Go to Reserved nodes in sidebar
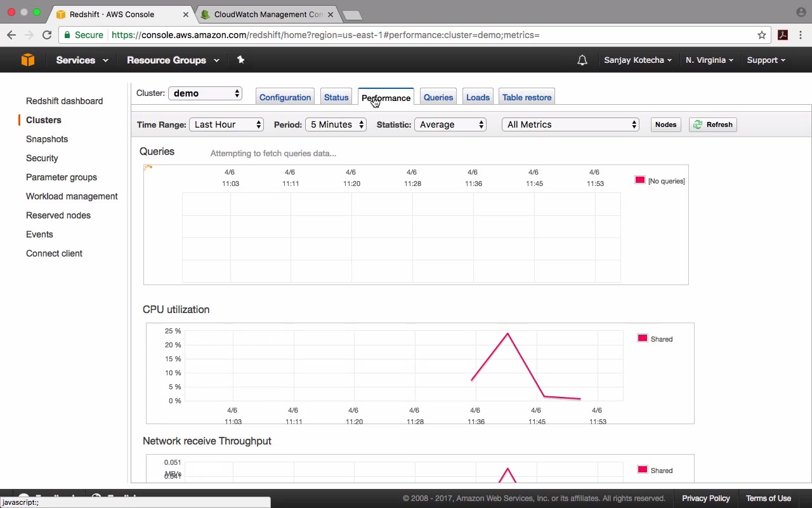The image size is (812, 508). (x=58, y=215)
